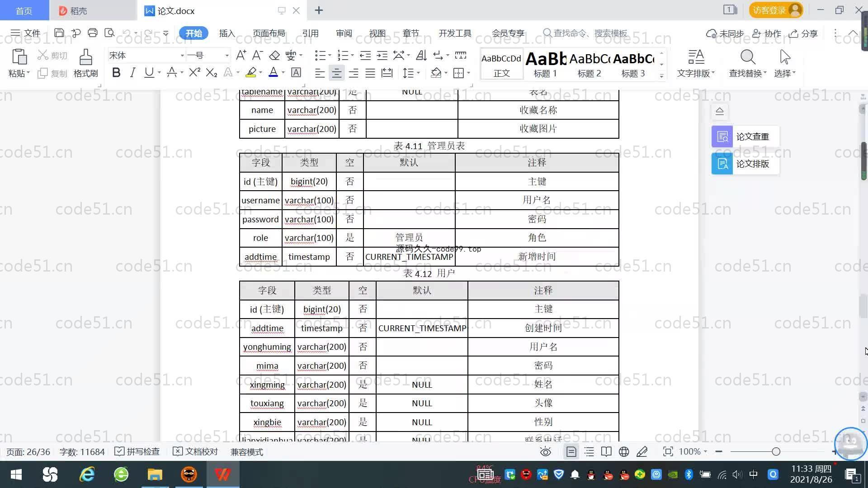Open File Explorer from taskbar
The height and width of the screenshot is (488, 868).
155,474
